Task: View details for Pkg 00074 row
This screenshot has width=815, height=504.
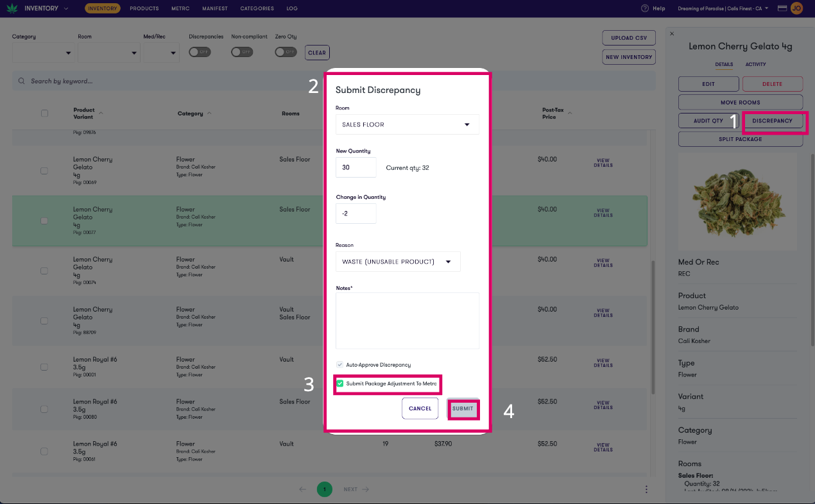Action: point(603,263)
